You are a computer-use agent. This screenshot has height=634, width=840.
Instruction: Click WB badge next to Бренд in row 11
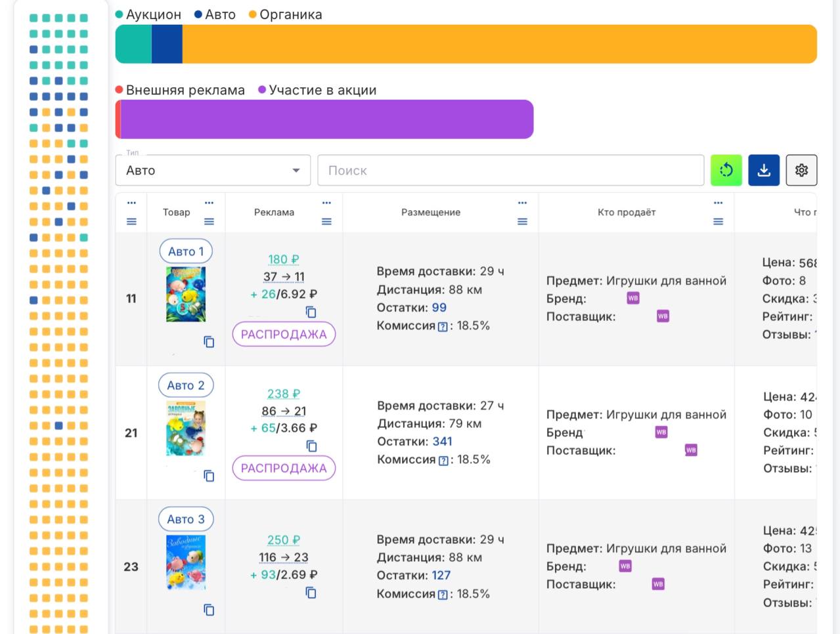coord(633,298)
